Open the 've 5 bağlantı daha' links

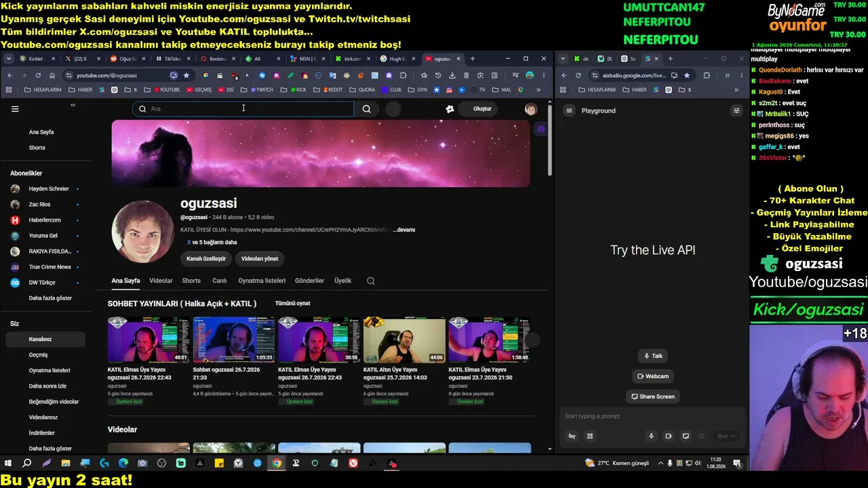[x=212, y=242]
